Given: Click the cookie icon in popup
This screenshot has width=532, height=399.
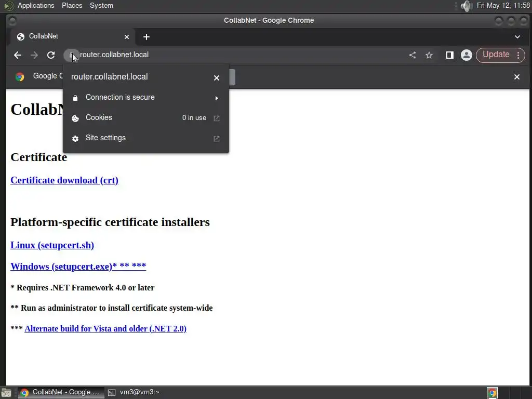Looking at the screenshot, I should coord(75,118).
